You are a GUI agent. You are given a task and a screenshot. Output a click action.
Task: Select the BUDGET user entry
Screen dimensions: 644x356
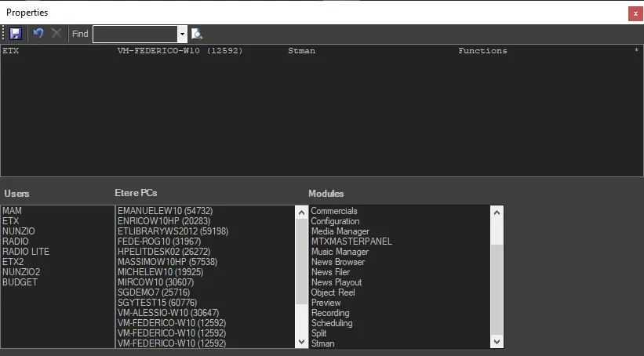[20, 282]
